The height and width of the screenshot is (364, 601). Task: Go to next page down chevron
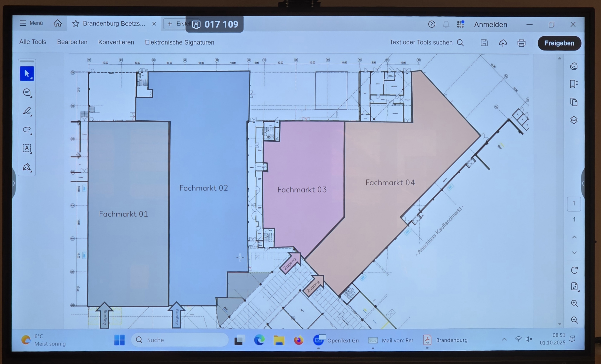point(574,253)
